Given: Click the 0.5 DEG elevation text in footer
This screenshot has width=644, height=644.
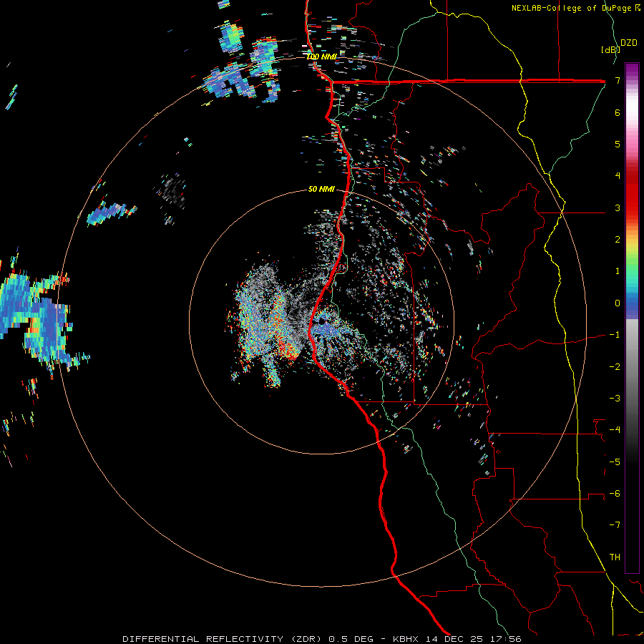Looking at the screenshot, I should click(351, 639).
